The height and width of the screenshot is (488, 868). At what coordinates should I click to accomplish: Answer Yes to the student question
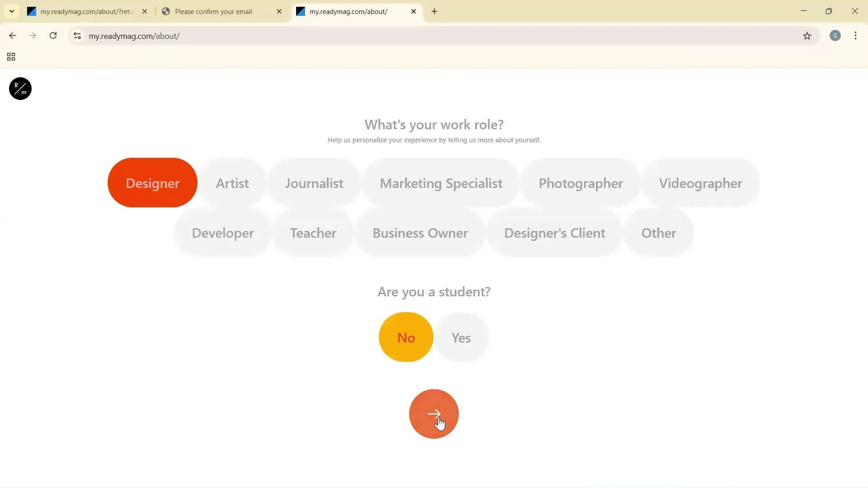461,337
